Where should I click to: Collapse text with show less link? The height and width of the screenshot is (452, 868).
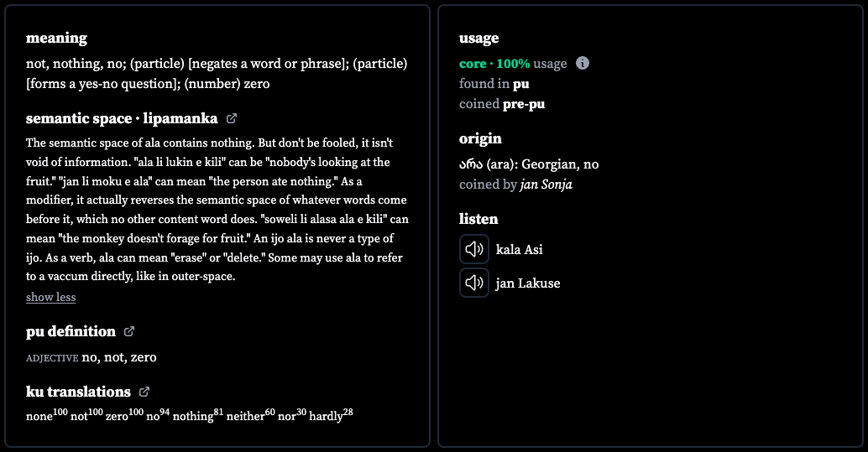51,297
